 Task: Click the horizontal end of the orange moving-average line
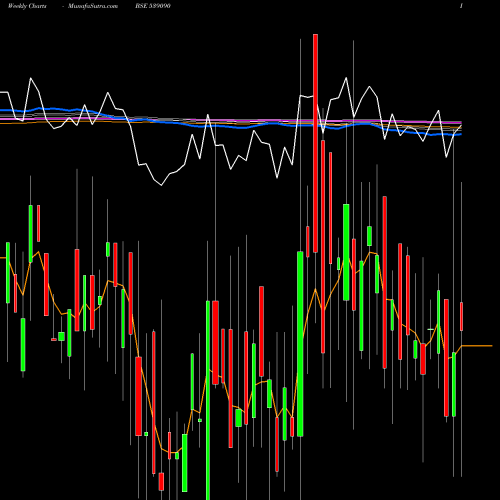point(477,346)
